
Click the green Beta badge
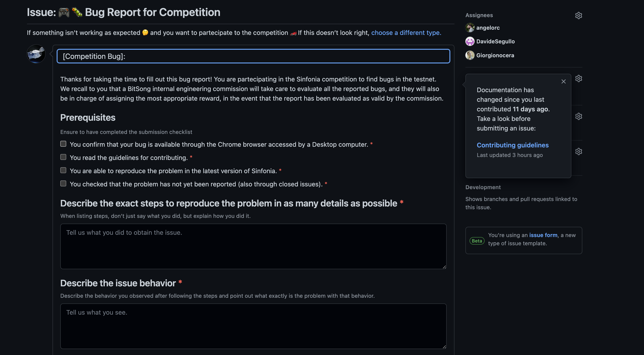477,241
